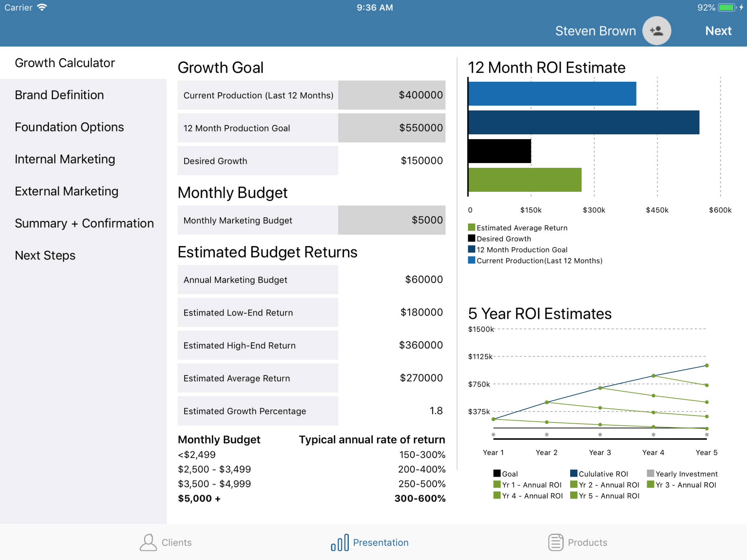
Task: Select Next Steps in sidebar
Action: click(x=45, y=255)
